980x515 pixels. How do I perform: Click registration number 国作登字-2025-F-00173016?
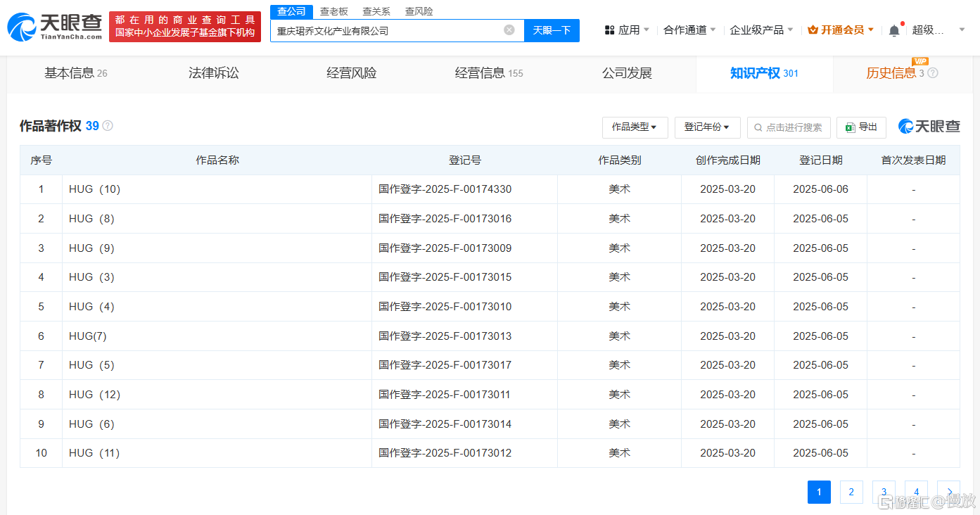tap(445, 219)
